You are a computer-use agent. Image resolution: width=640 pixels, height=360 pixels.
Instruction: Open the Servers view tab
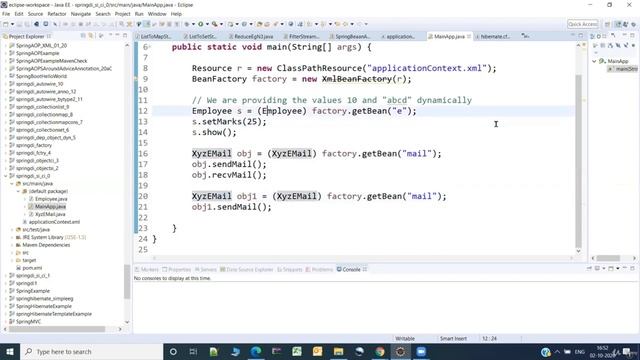[x=206, y=269]
